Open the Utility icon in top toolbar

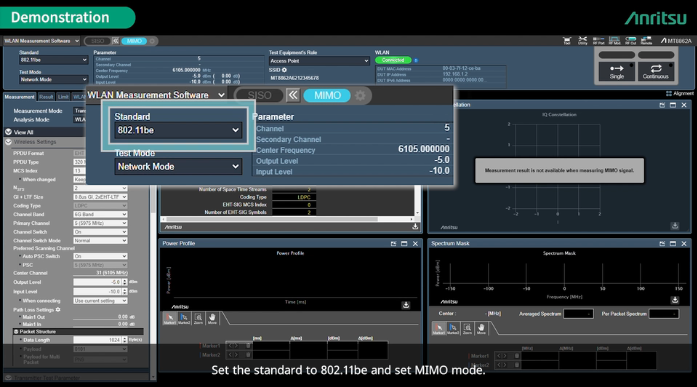coord(582,41)
